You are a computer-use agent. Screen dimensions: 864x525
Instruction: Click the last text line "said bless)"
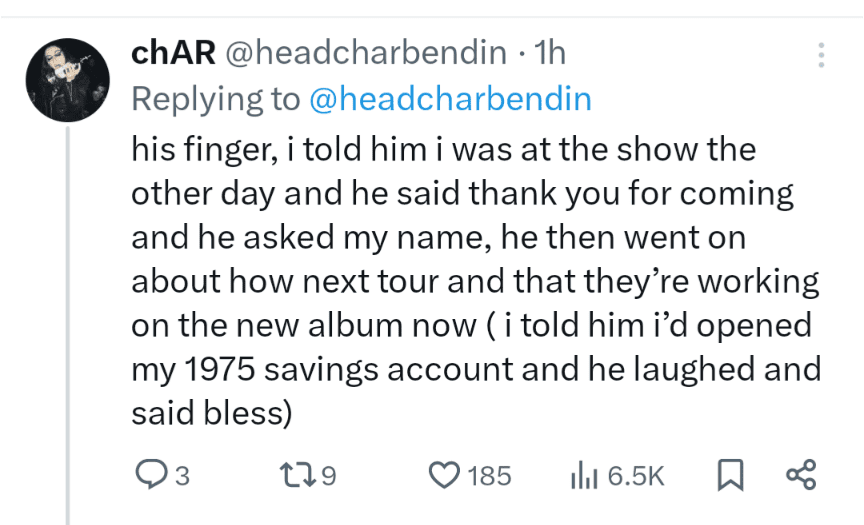pyautogui.click(x=212, y=413)
